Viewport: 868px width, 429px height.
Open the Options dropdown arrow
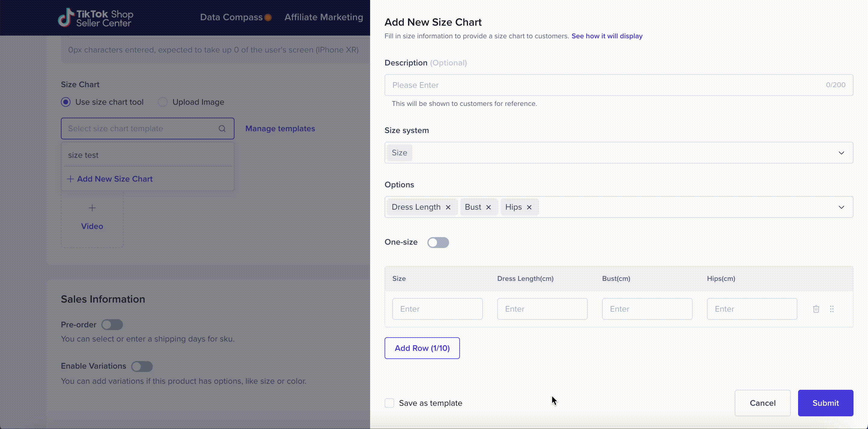pyautogui.click(x=841, y=207)
